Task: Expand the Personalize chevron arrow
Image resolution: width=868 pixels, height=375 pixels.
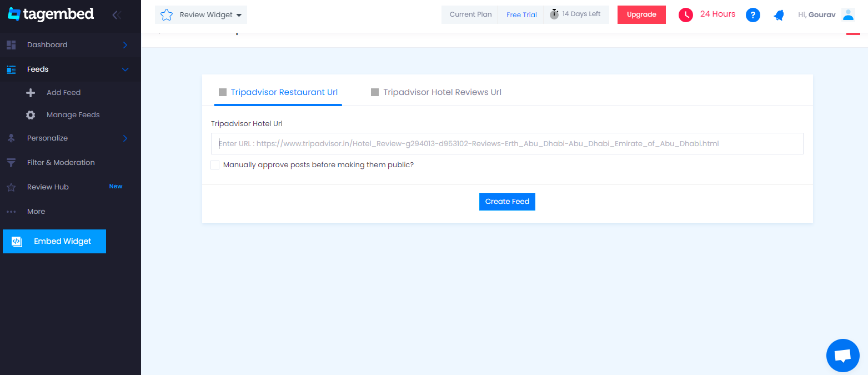Action: (126, 138)
